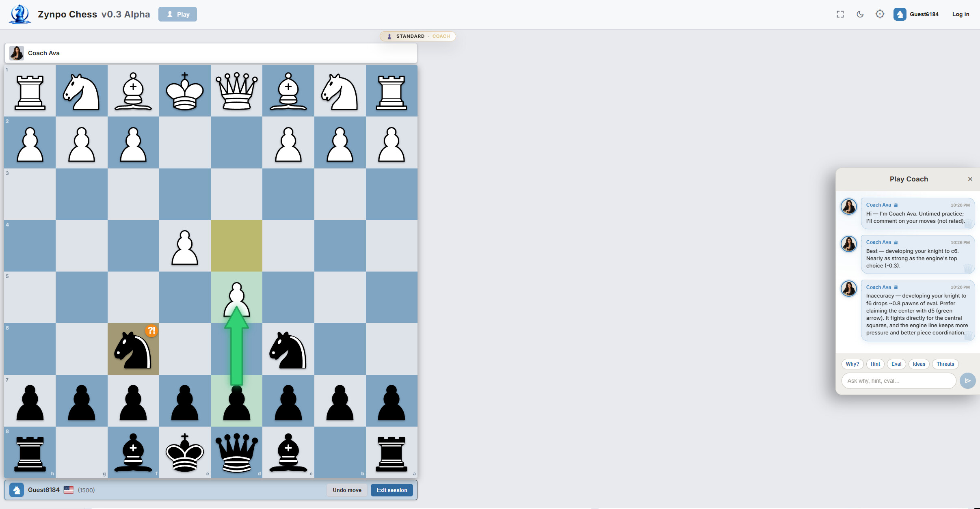Click the Play button in header
Image resolution: width=980 pixels, height=509 pixels.
(x=177, y=14)
